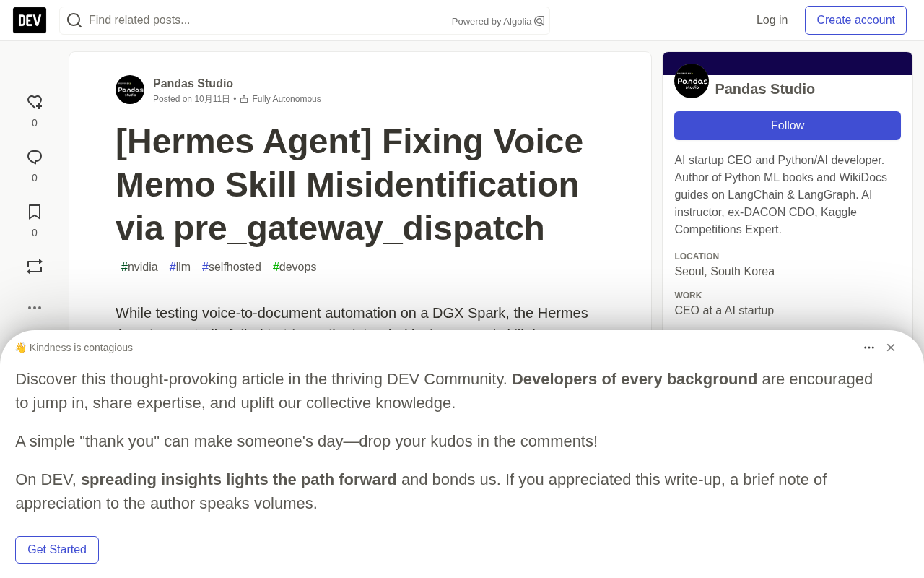Follow Pandas Studio

tap(788, 126)
